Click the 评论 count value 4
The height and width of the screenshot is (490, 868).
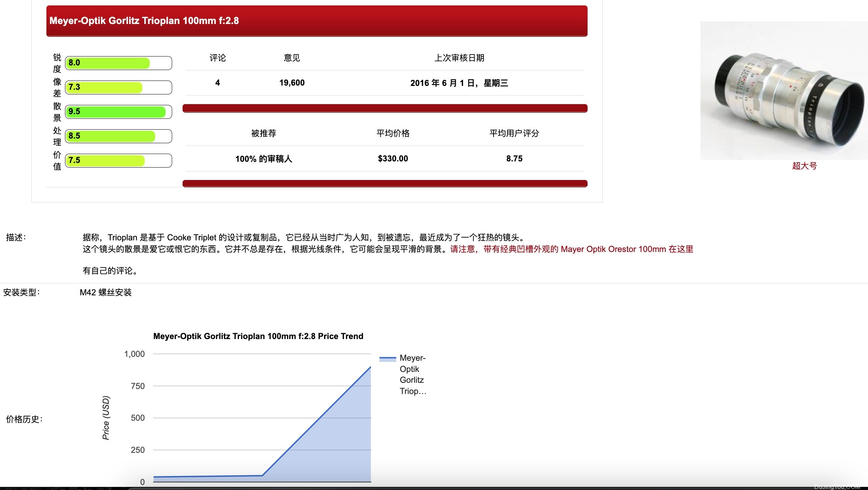click(x=218, y=83)
